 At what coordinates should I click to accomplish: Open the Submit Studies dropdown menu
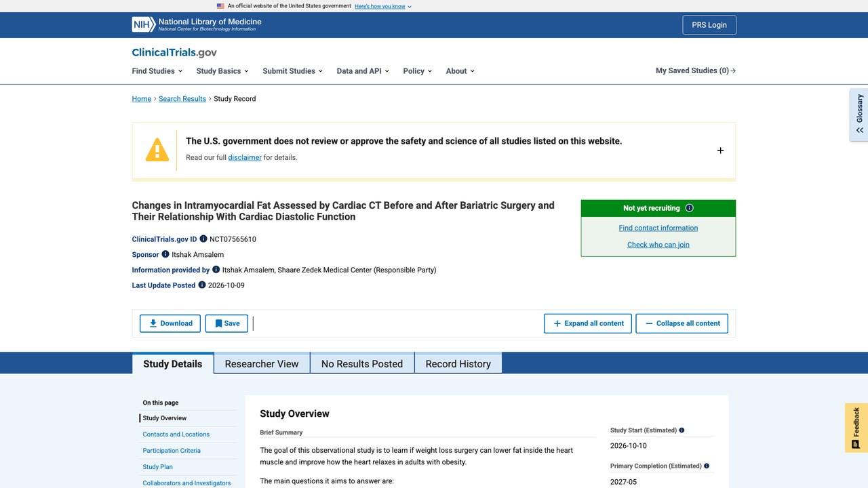click(x=292, y=71)
